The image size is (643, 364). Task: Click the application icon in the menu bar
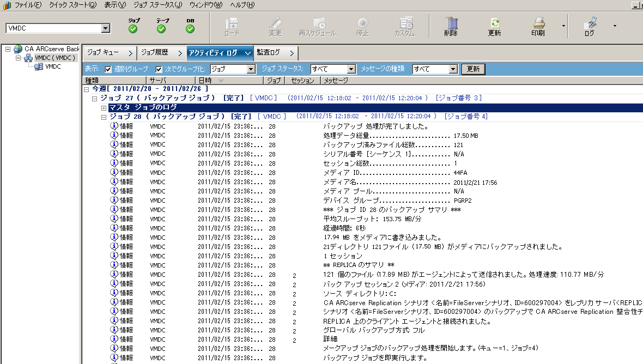(x=7, y=5)
